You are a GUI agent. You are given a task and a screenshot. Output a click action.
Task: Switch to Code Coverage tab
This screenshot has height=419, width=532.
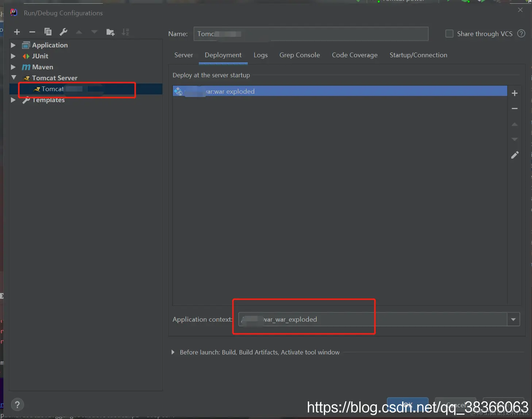click(x=355, y=55)
